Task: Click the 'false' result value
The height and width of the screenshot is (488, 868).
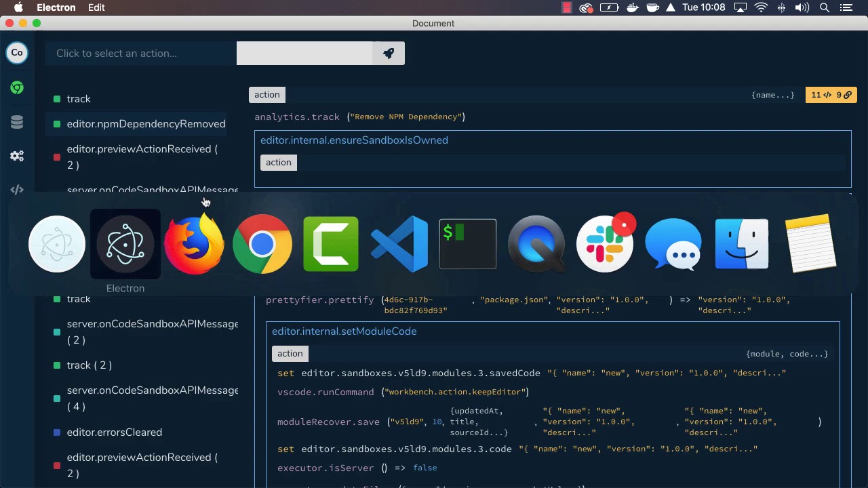Action: click(425, 468)
